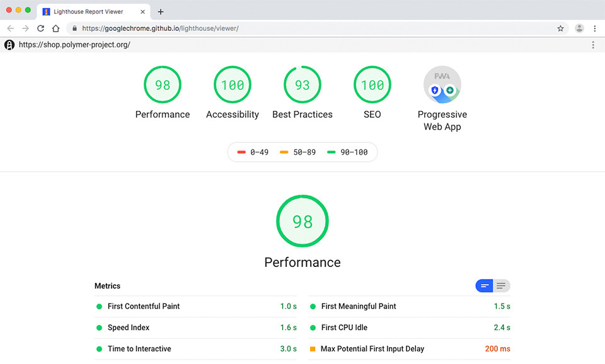Click the Performance score gauge showing 98

[163, 85]
